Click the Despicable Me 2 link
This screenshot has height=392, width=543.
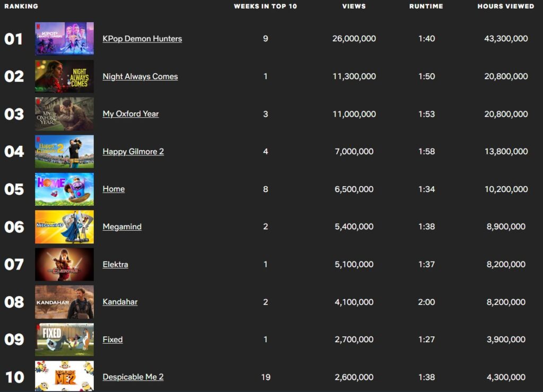click(x=133, y=377)
